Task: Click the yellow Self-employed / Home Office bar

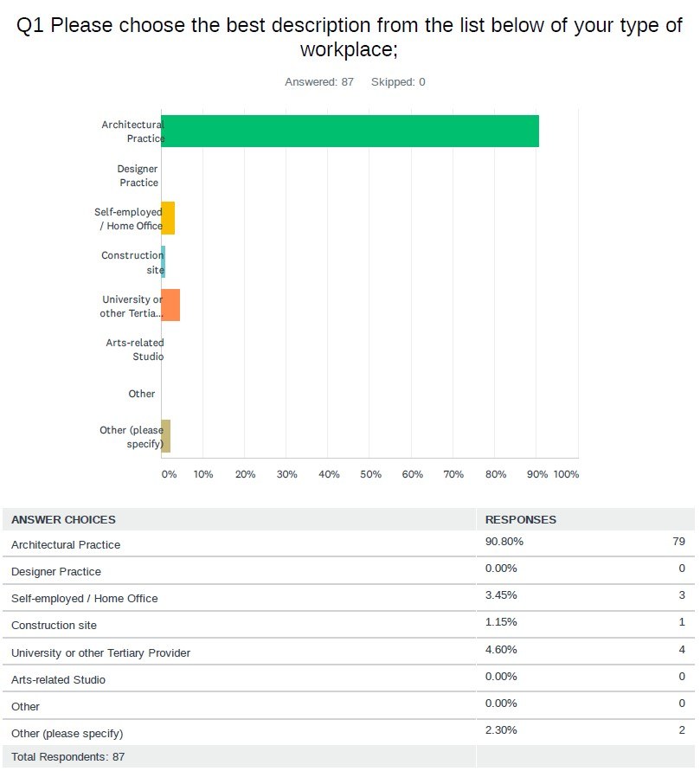Action: [x=168, y=218]
